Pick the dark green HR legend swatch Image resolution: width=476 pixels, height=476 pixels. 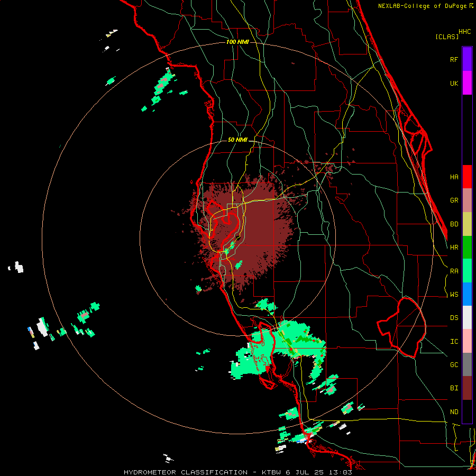pyautogui.click(x=467, y=248)
